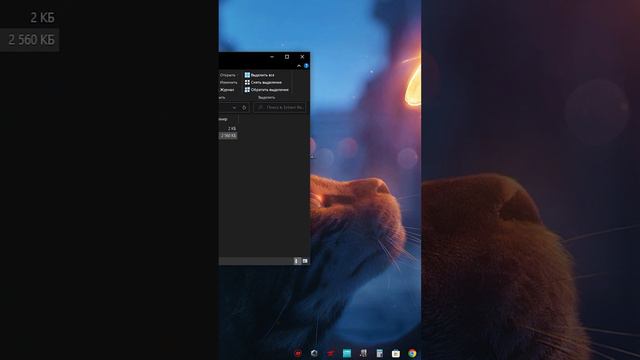Screen dimensions: 640x360
Task: Open the gray hexagon app in taskbar
Action: [x=314, y=353]
